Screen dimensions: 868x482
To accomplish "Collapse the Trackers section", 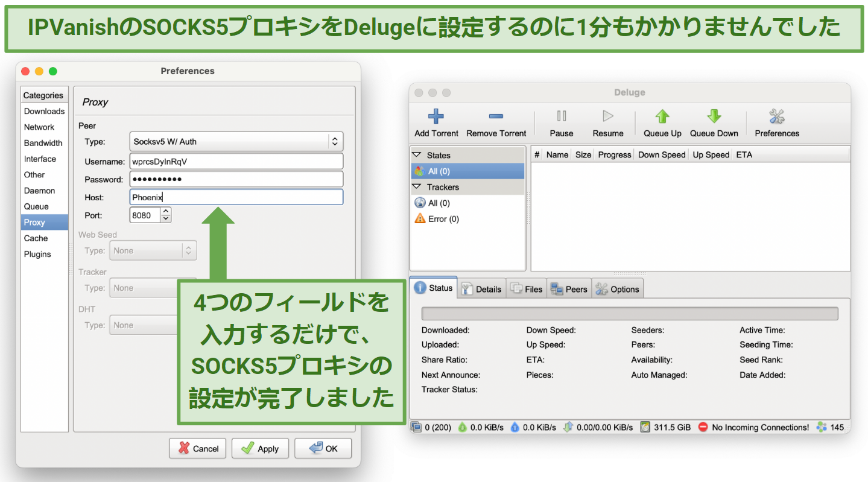I will tap(417, 187).
